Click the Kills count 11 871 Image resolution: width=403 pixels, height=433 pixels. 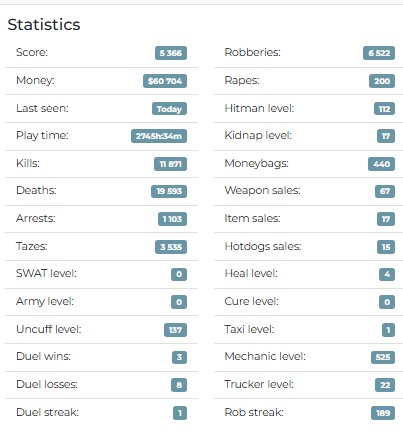tap(170, 164)
